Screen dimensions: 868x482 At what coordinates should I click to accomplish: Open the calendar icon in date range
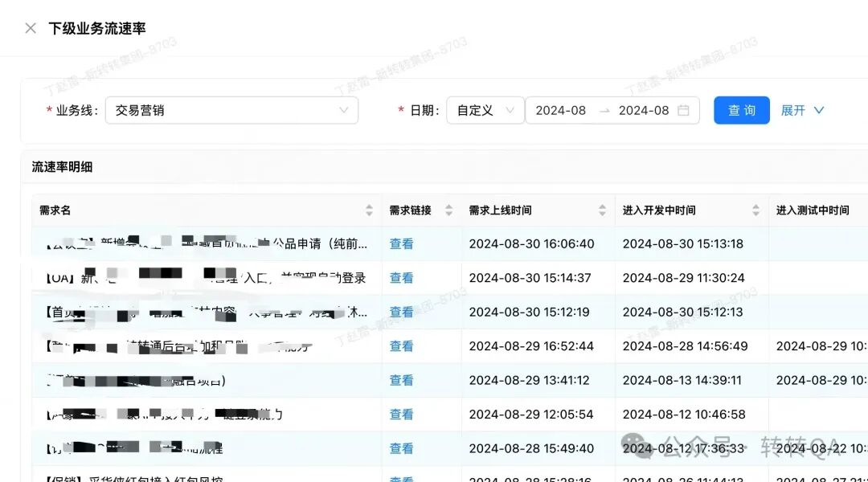click(684, 110)
